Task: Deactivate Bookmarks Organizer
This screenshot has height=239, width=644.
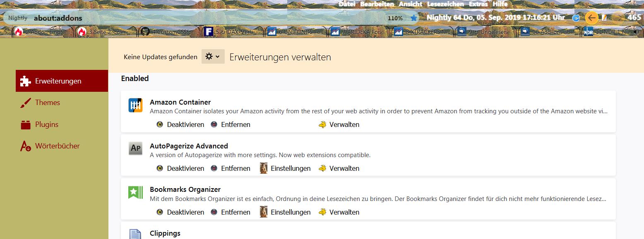Action: point(180,212)
